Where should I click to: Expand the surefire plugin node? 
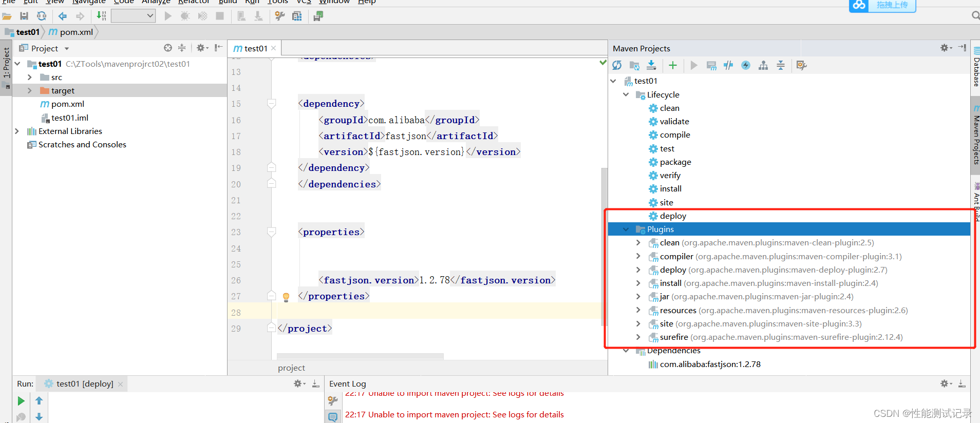[638, 337]
